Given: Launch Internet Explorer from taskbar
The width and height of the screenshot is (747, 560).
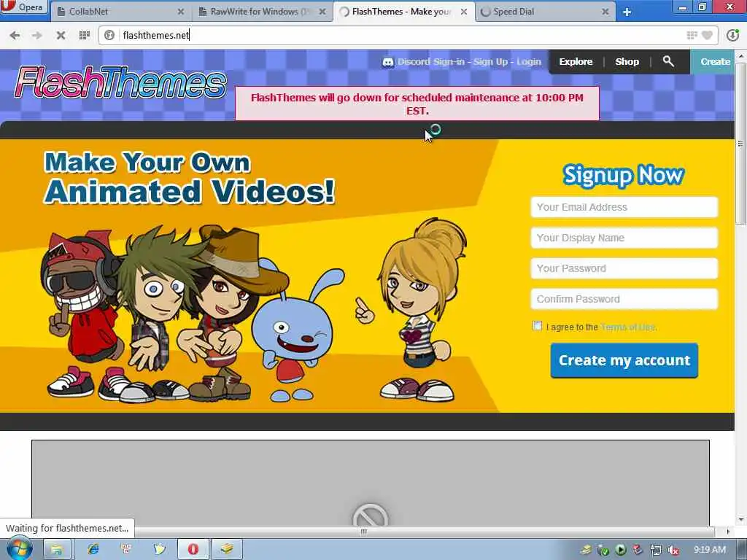Looking at the screenshot, I should [93, 549].
